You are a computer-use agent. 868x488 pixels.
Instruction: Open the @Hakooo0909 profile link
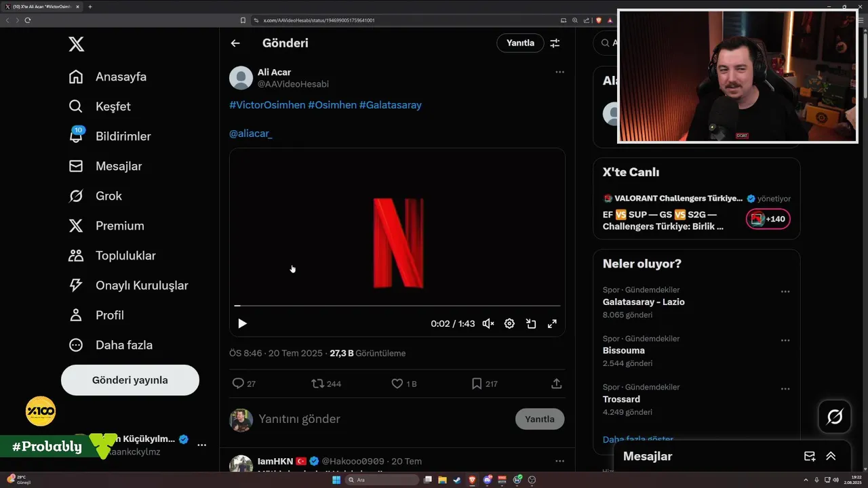point(353,461)
